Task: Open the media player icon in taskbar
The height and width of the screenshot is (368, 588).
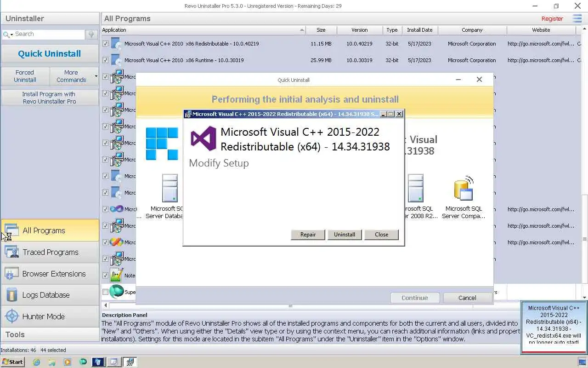Action: click(68, 362)
